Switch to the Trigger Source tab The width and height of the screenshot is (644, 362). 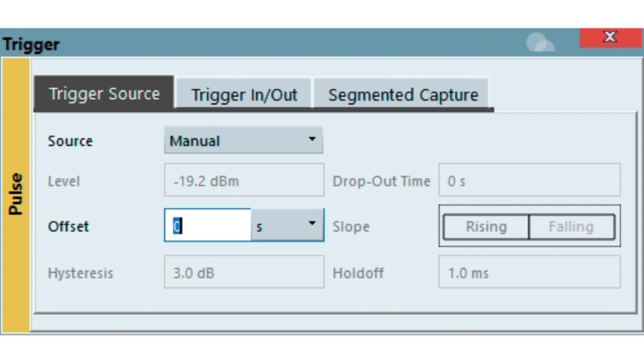(x=104, y=94)
